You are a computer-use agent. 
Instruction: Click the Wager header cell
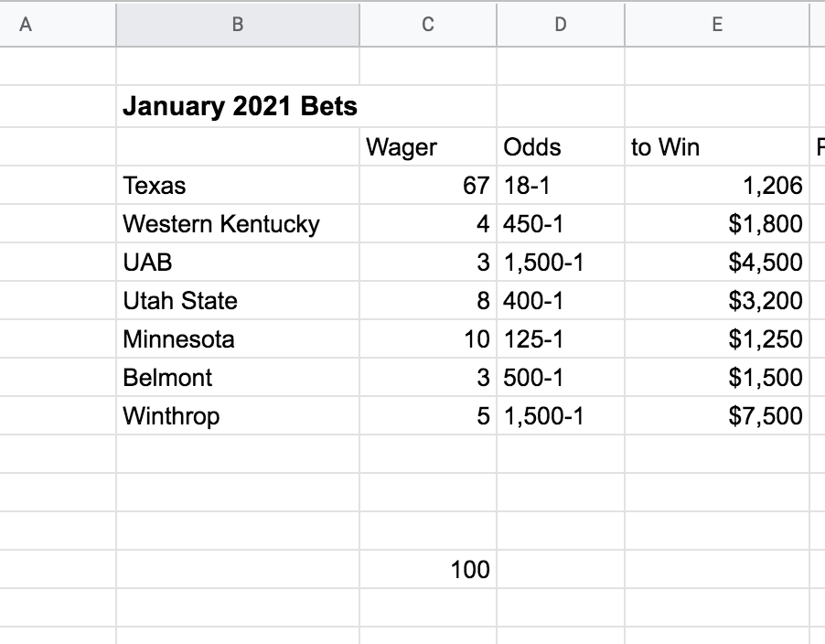[427, 147]
